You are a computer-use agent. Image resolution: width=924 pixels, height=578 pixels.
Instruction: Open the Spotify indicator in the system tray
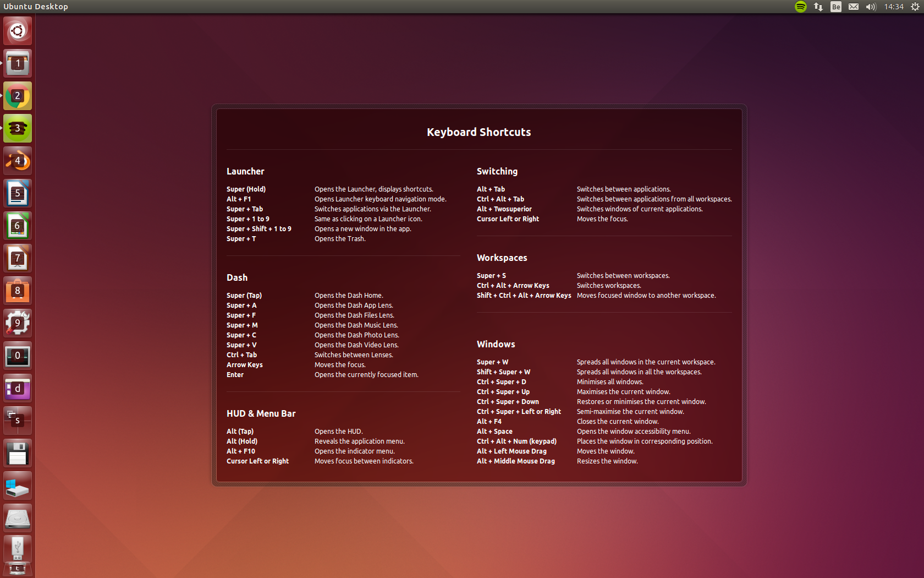[800, 7]
